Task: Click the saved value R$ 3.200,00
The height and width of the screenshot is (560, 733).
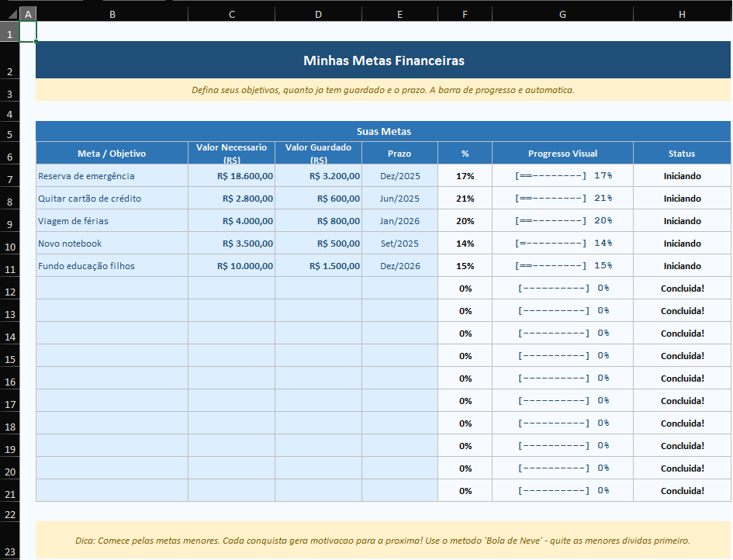Action: [318, 176]
